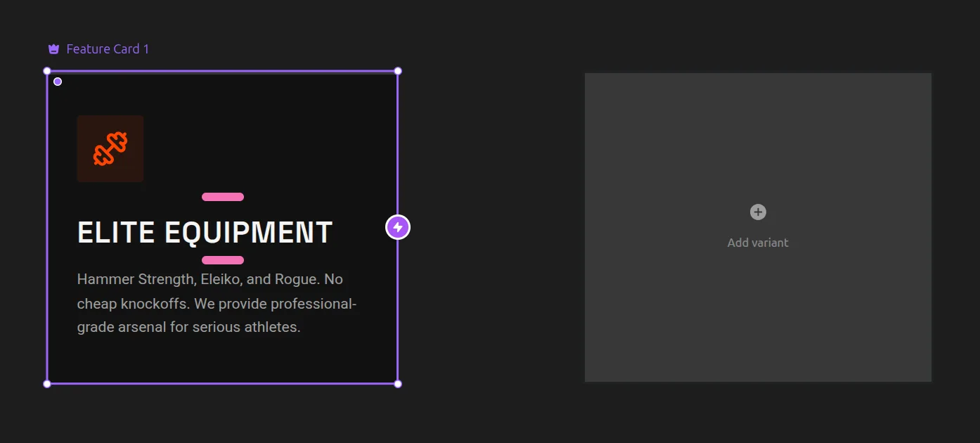
Task: Click empty canvas between card and variant panel
Action: 492,225
